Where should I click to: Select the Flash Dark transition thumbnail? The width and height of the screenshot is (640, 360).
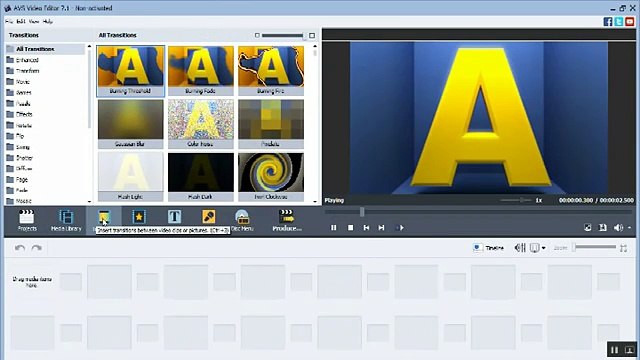click(200, 177)
